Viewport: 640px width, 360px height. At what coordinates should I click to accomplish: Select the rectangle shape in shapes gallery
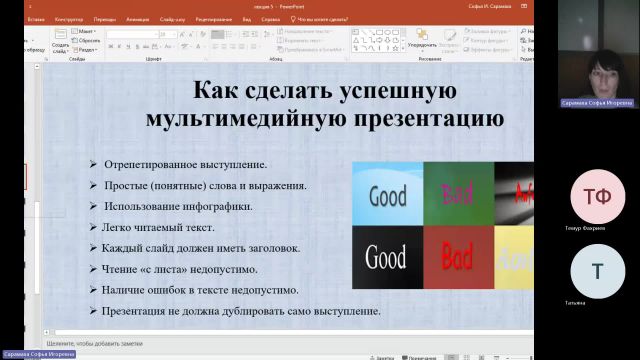[379, 32]
